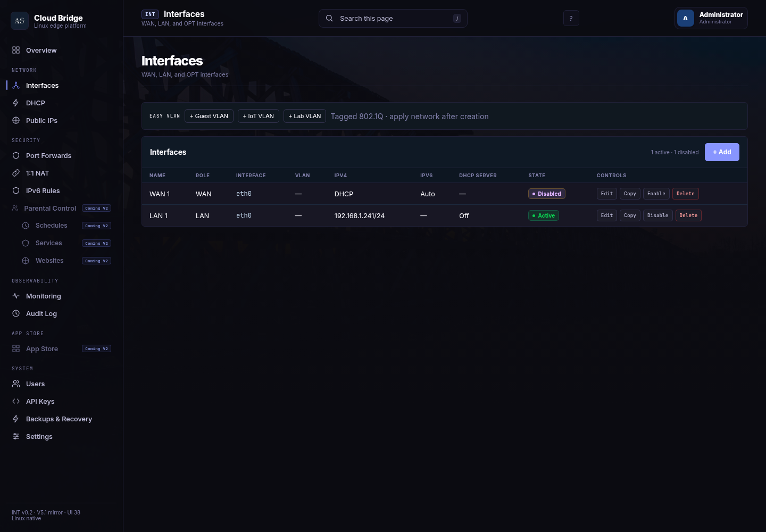Click the Monitoring pulse icon
The width and height of the screenshot is (766, 532).
pyautogui.click(x=16, y=296)
